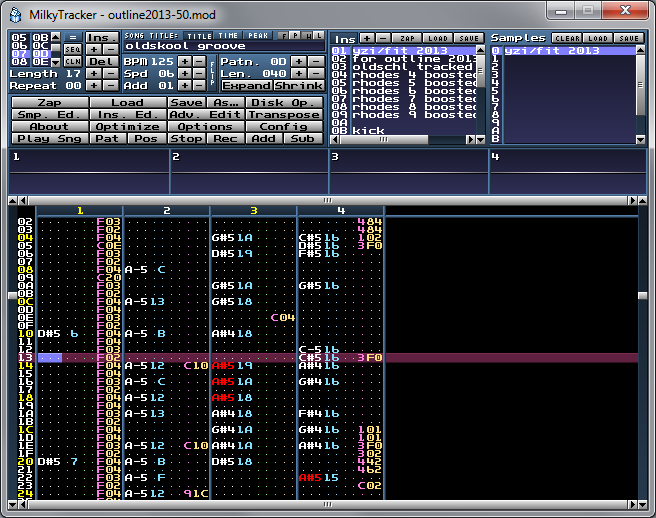
Task: Open Disk Op. panel
Action: coord(284,103)
